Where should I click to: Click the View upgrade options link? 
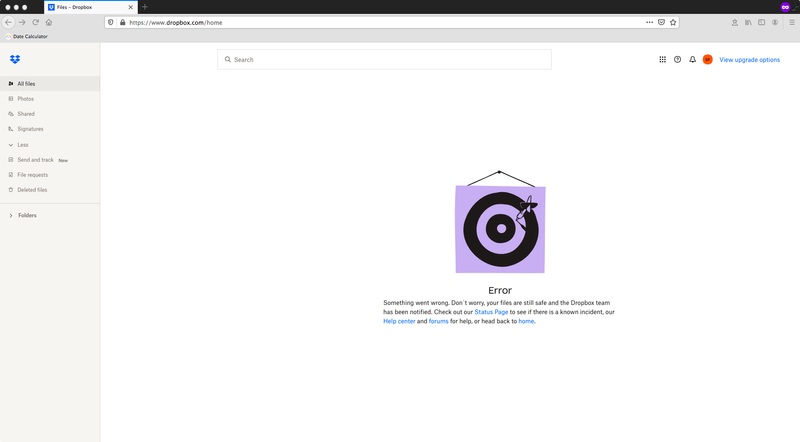coord(749,60)
